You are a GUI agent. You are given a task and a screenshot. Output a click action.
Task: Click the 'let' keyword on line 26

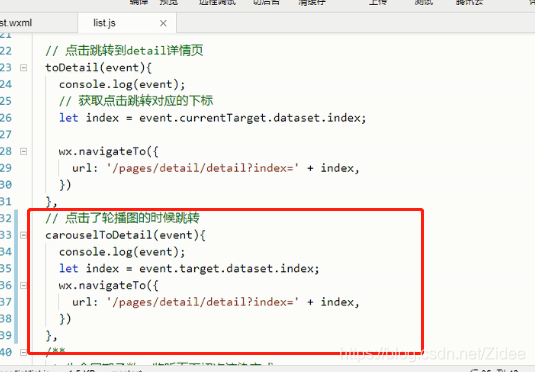tap(69, 118)
